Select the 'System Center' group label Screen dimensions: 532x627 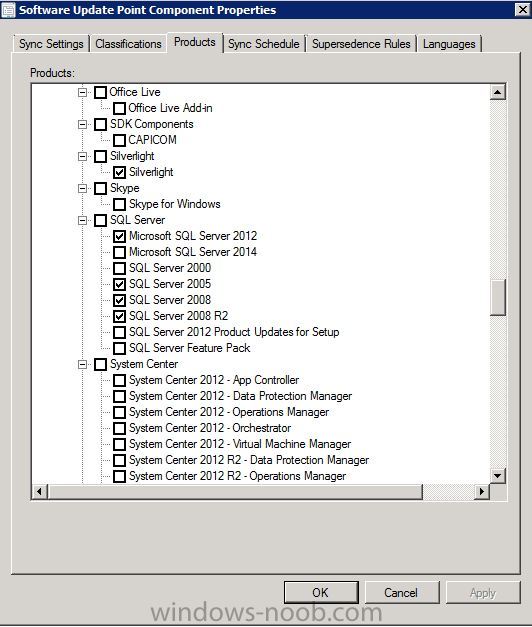pos(144,364)
